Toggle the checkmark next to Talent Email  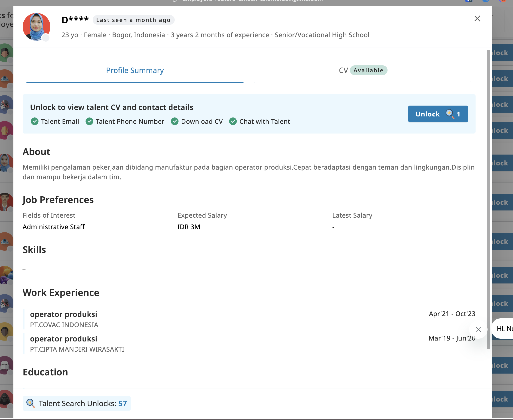35,122
